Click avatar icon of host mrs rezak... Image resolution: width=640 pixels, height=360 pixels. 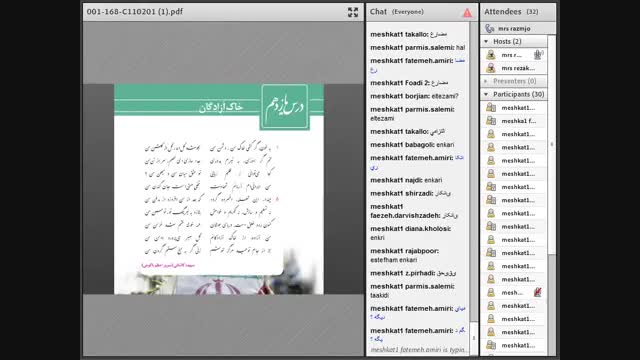click(x=491, y=68)
